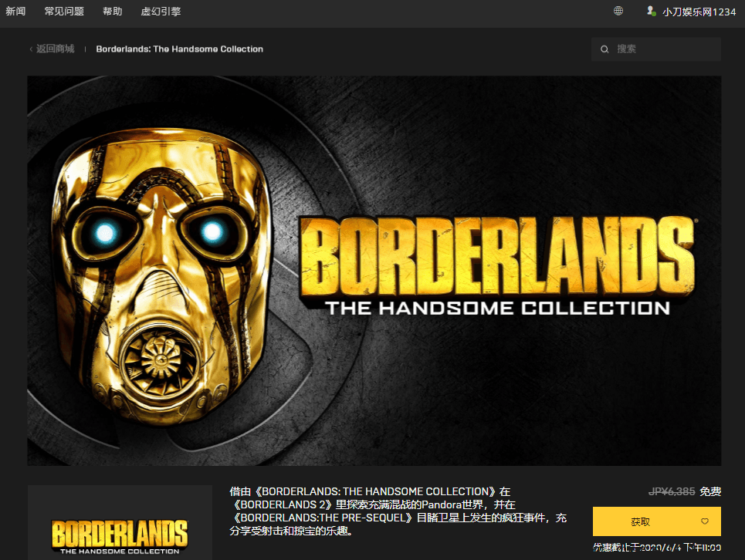The height and width of the screenshot is (560, 745).
Task: Add game to wishlist with heart icon
Action: 704,521
